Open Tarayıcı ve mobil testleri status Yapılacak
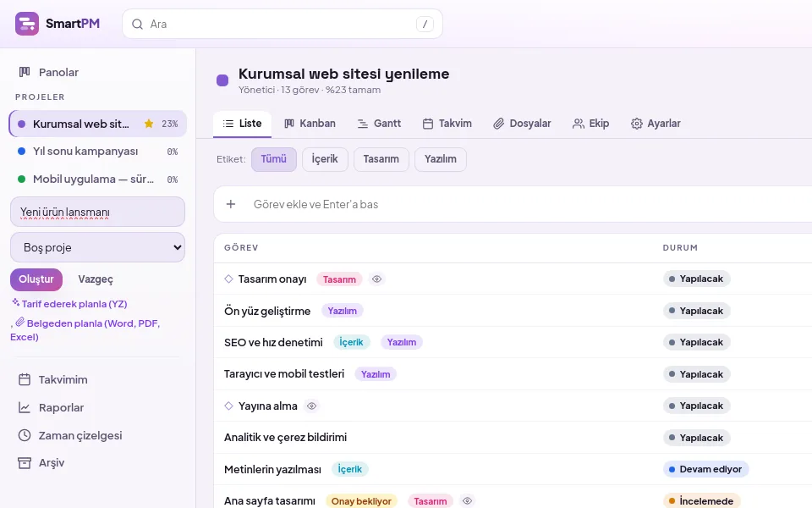The image size is (812, 508). 696,374
